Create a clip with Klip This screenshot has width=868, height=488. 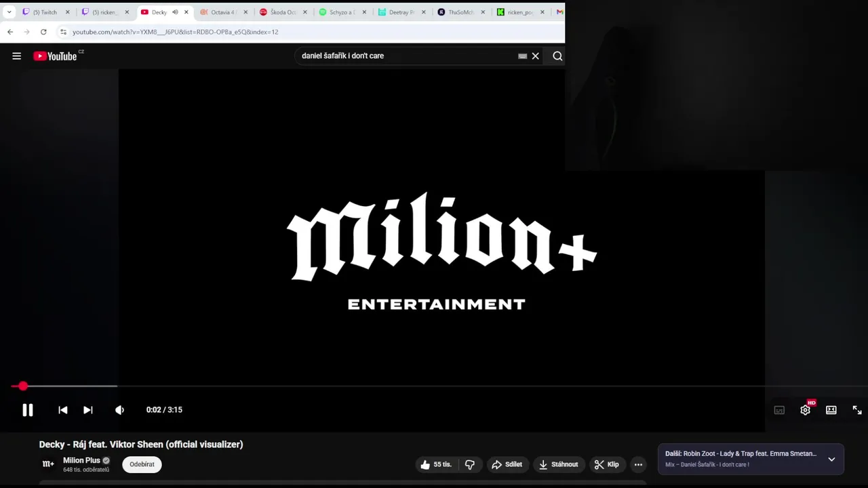607,464
